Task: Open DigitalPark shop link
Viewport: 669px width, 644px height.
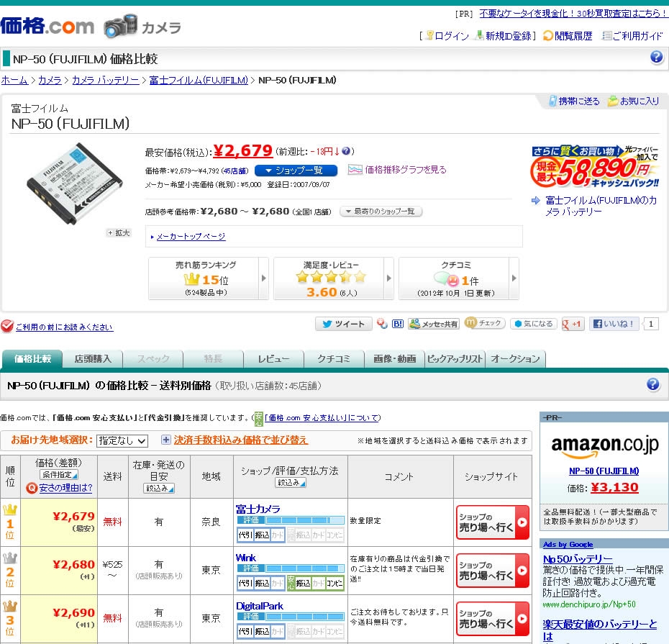Action: (x=260, y=606)
